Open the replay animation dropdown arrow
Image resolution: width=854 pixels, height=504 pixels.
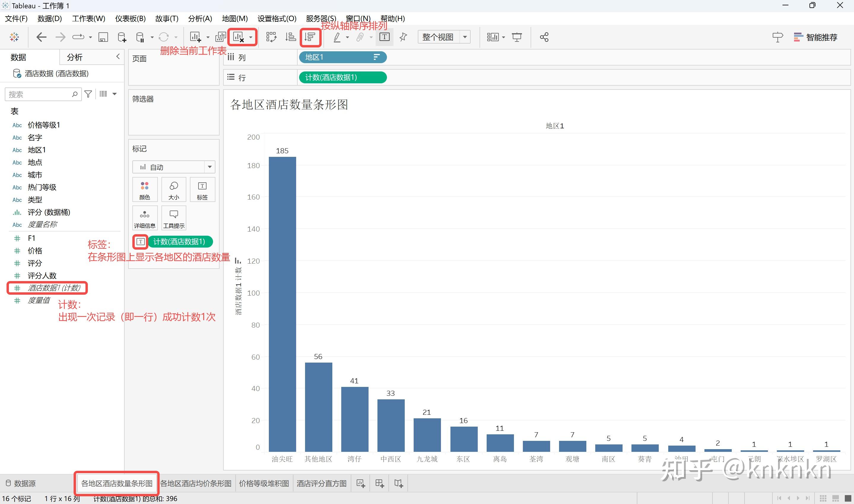(x=91, y=37)
